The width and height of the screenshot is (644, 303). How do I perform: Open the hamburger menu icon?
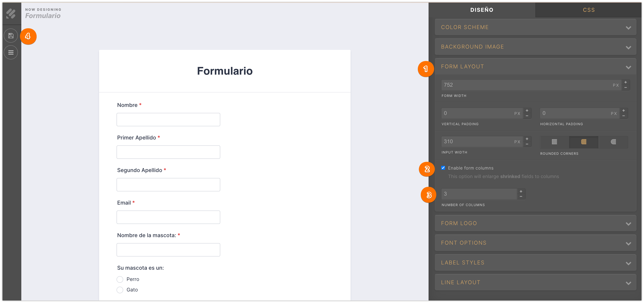pyautogui.click(x=11, y=53)
